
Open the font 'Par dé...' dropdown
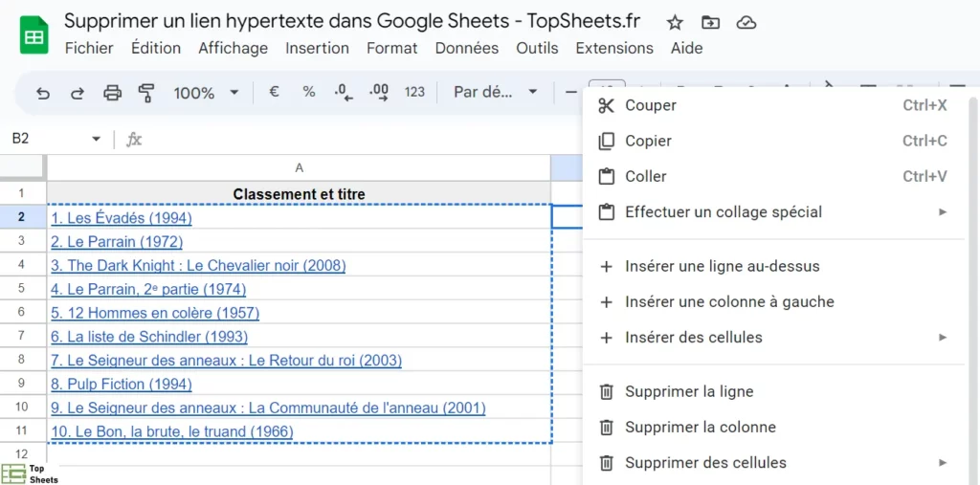point(496,92)
